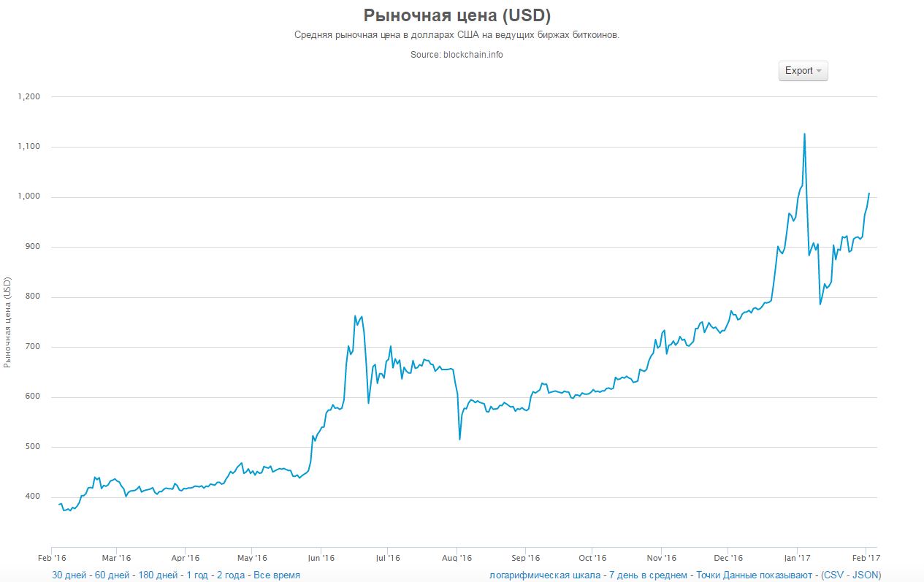Download the data as CSV
Viewport: 924px width, 582px height.
[x=836, y=575]
